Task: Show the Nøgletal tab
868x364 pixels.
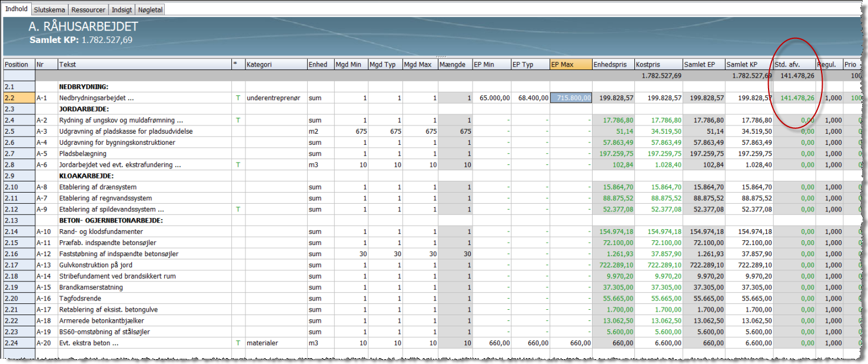Action: coord(150,10)
